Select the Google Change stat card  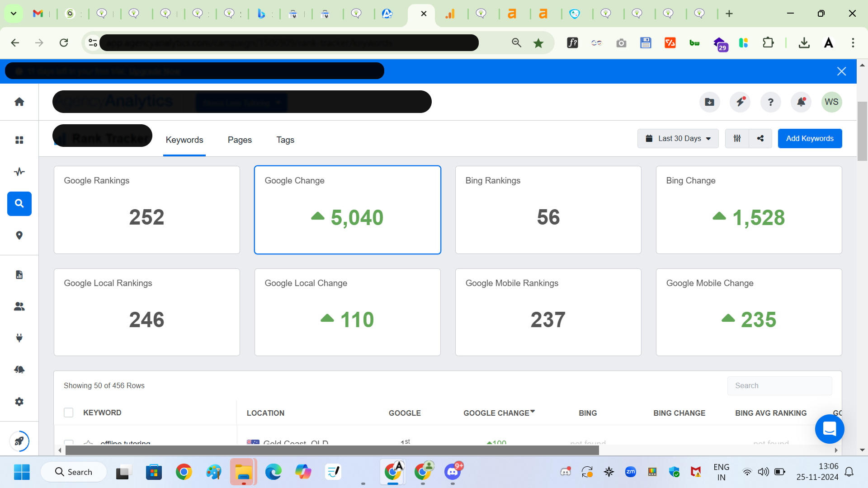click(347, 210)
